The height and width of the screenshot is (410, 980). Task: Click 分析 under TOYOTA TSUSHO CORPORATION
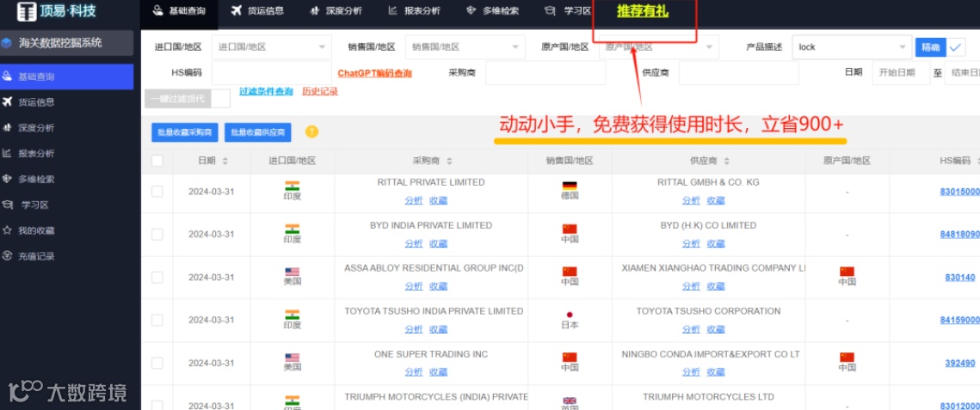tap(691, 329)
